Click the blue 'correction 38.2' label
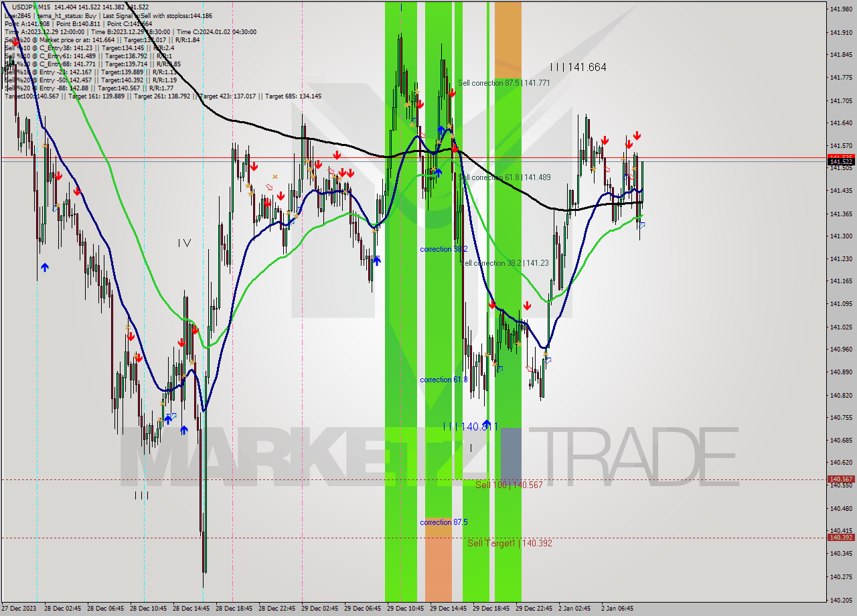The image size is (857, 616). [x=444, y=249]
